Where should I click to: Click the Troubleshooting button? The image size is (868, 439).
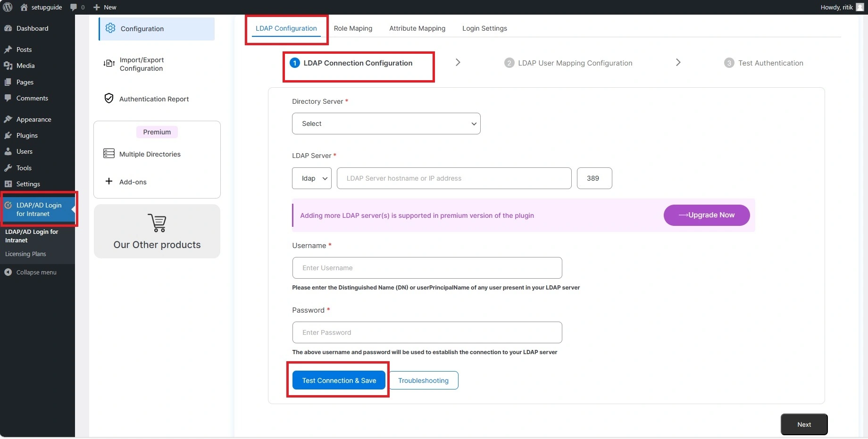pyautogui.click(x=423, y=381)
